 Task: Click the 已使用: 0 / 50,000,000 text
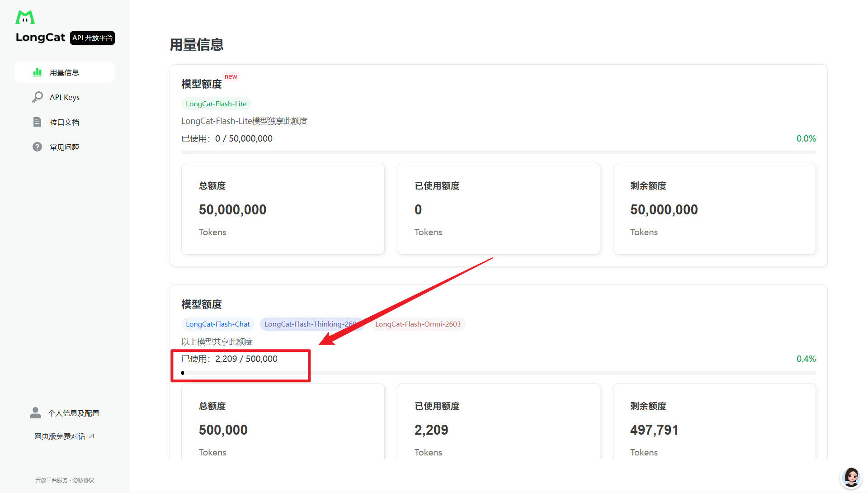point(227,138)
